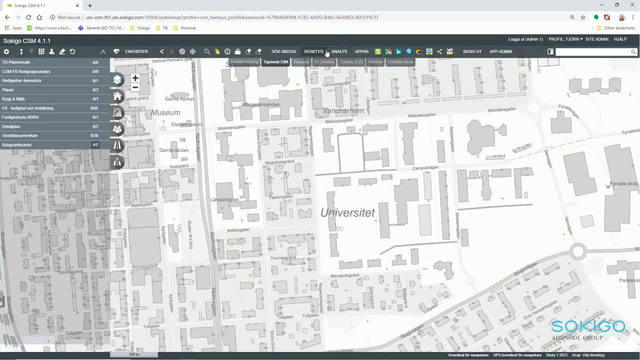
Task: Open the FAVORITER menu
Action: [137, 52]
